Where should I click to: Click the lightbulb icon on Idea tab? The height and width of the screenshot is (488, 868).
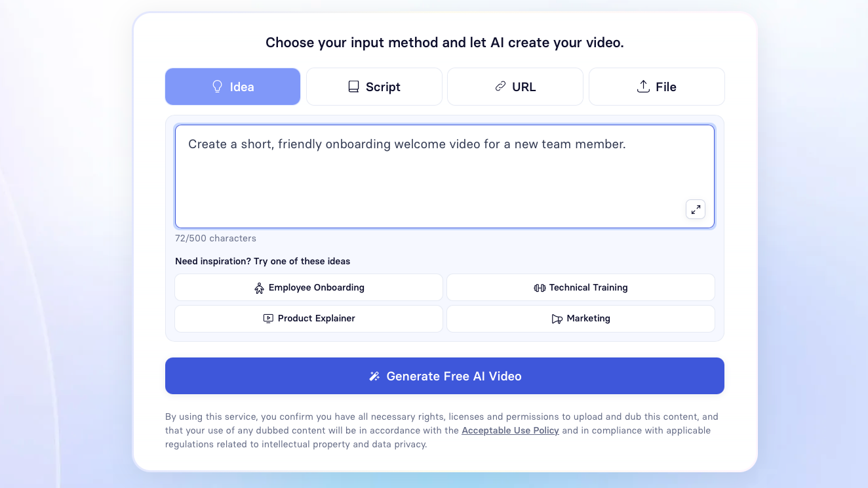(x=218, y=87)
